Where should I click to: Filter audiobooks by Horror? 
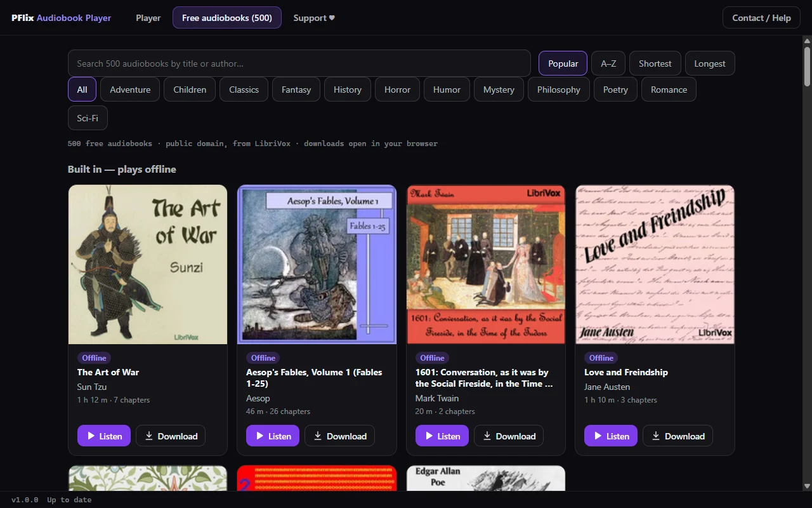(x=398, y=90)
